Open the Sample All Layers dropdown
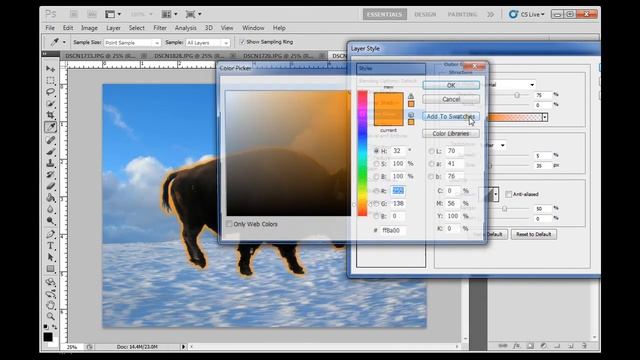The image size is (640, 360). 208,42
